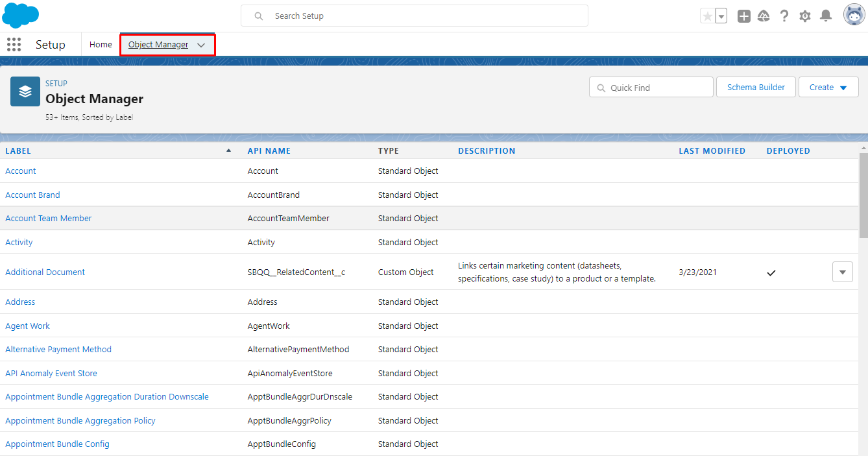This screenshot has height=456, width=868.
Task: Open the Additional Document row actions dropdown
Action: [843, 272]
